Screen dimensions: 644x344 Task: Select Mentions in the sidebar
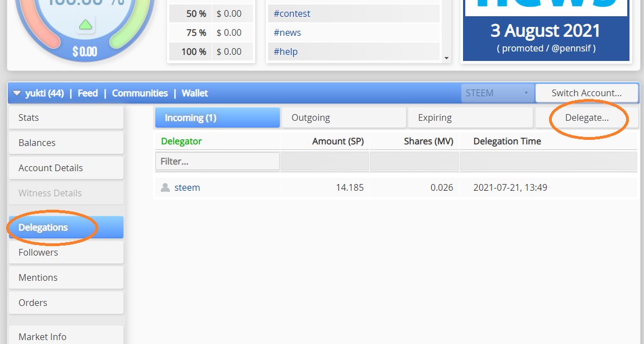click(x=66, y=277)
